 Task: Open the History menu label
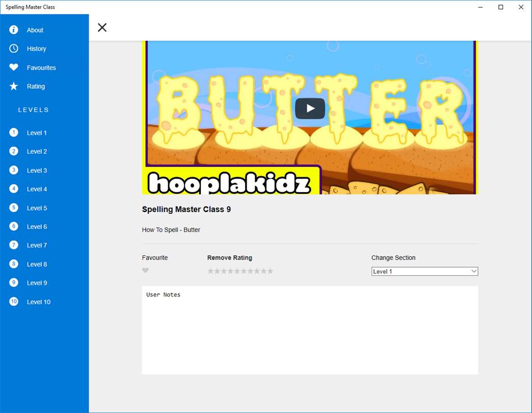(x=37, y=48)
